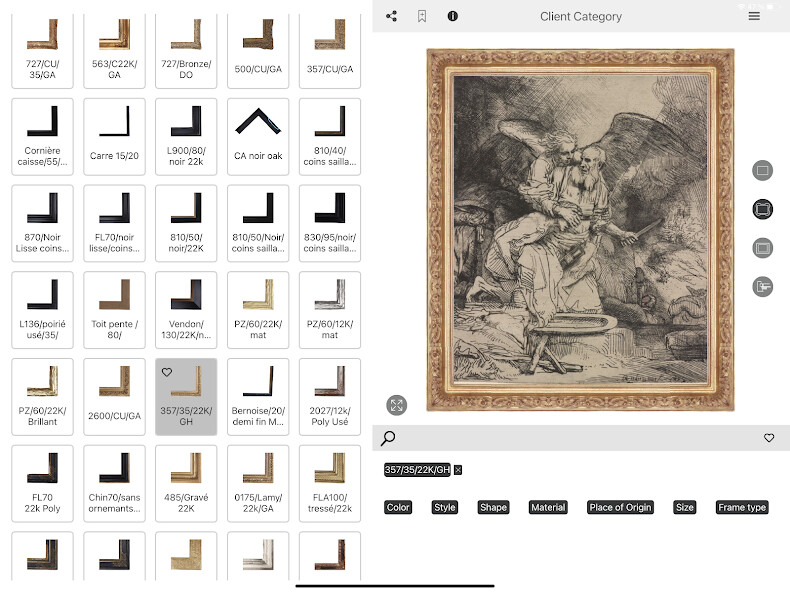Open the info icon in top bar
This screenshot has height=592, width=790.
tap(453, 16)
